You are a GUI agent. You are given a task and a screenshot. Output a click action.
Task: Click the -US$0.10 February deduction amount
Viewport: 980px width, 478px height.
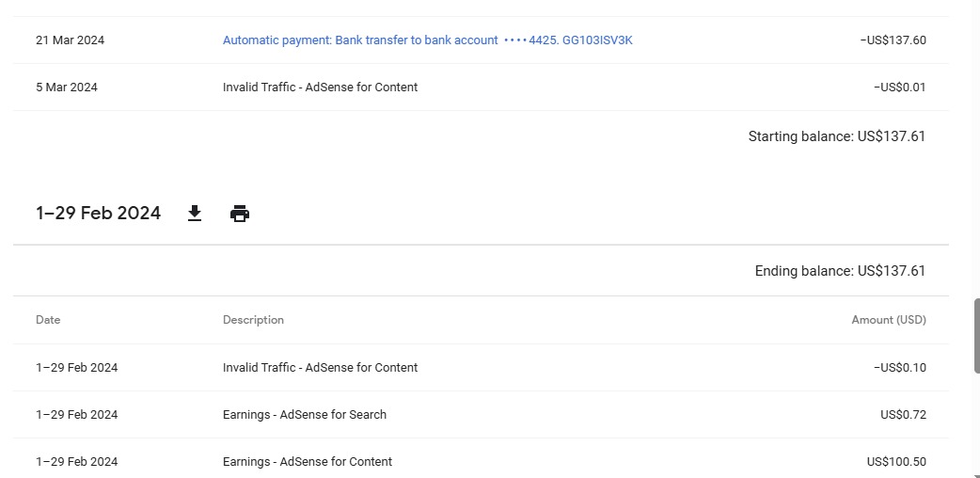point(900,367)
